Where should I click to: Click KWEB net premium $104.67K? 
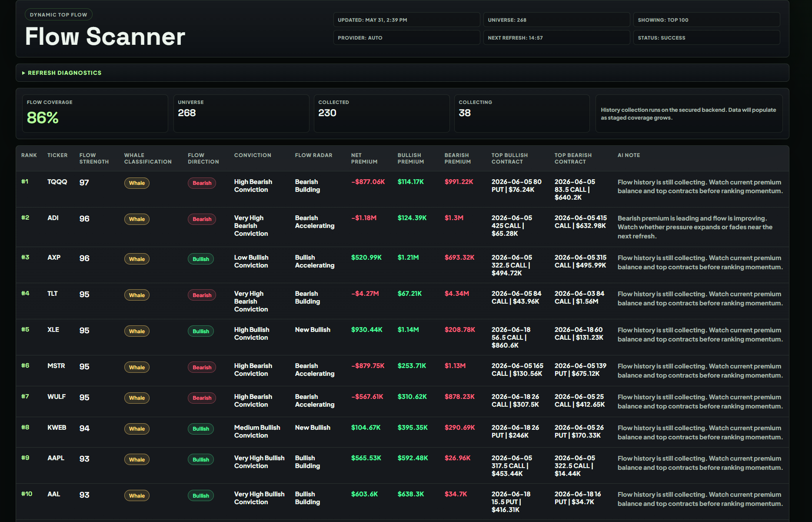(x=366, y=428)
